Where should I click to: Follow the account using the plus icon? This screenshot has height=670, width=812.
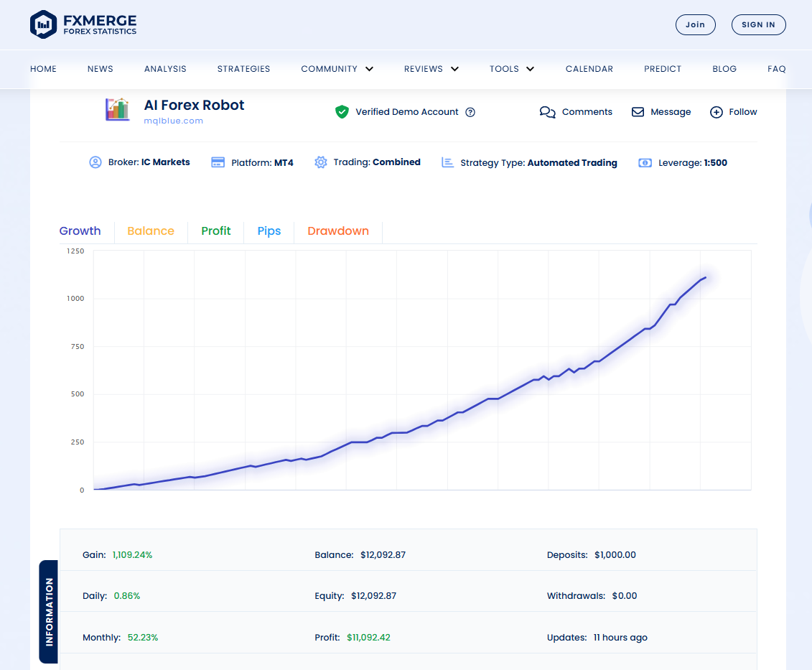click(715, 112)
